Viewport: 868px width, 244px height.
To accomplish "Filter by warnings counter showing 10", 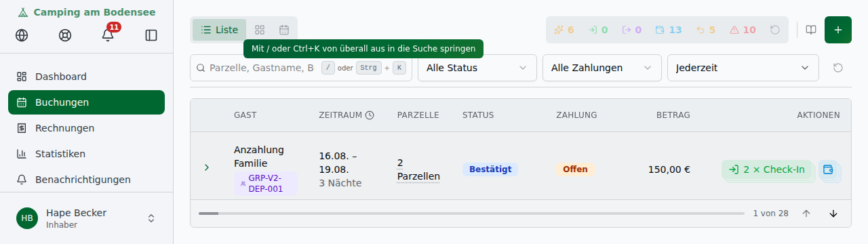I will tap(743, 30).
